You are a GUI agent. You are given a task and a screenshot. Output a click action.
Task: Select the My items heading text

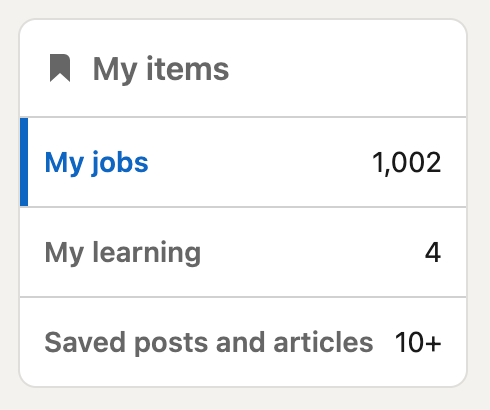pos(161,70)
